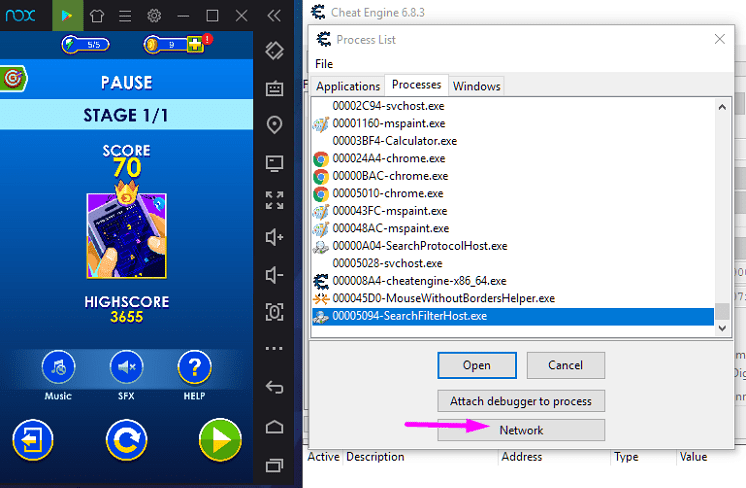
Task: Select 000043FC-mspaint.exe process
Action: click(513, 211)
